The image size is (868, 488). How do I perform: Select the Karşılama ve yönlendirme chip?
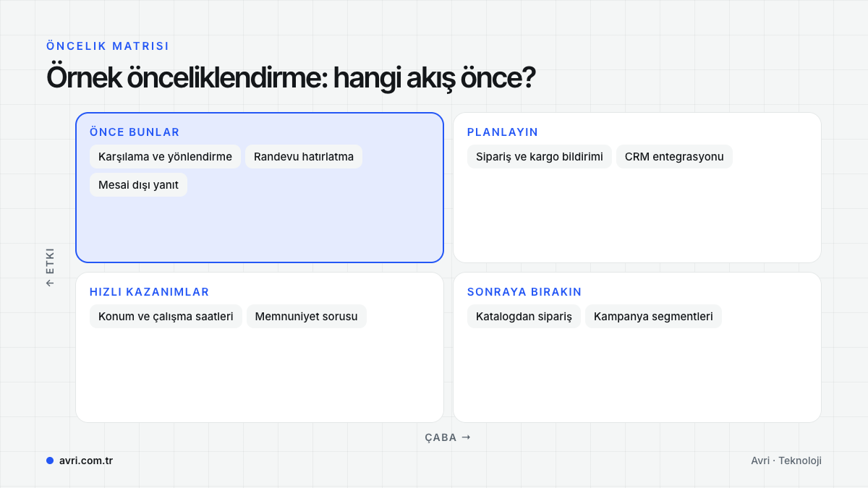[x=165, y=157]
